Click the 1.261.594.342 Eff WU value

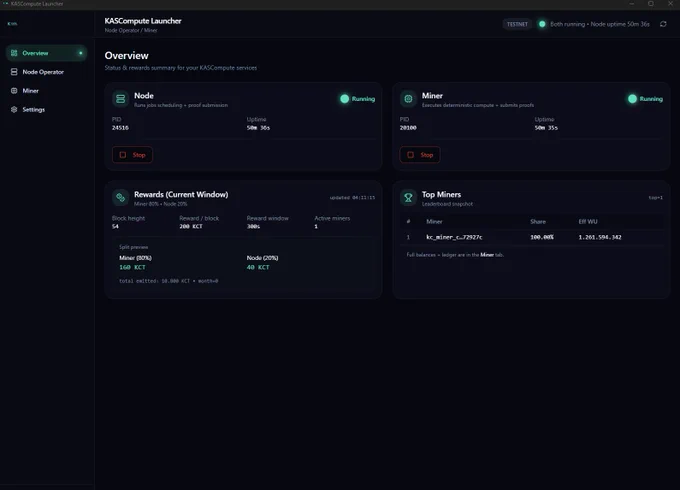tap(600, 237)
